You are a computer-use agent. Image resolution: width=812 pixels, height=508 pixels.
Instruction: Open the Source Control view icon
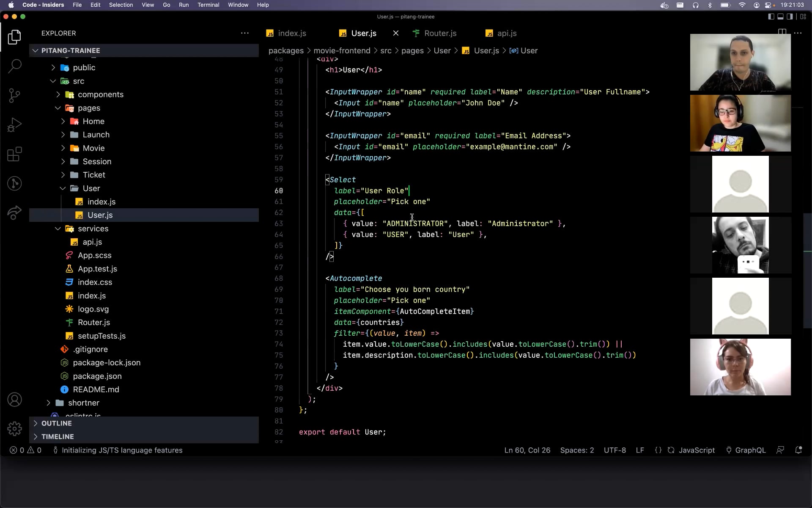tap(14, 95)
